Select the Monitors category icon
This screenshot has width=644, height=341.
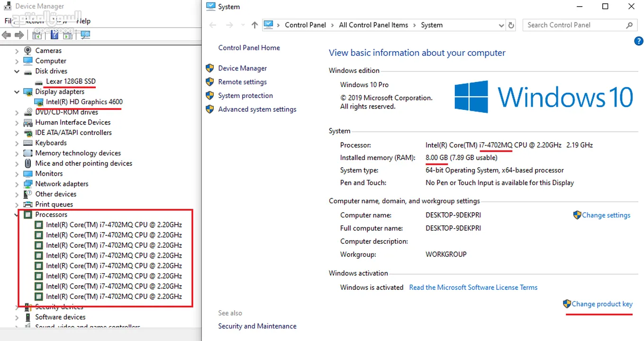[x=28, y=174]
